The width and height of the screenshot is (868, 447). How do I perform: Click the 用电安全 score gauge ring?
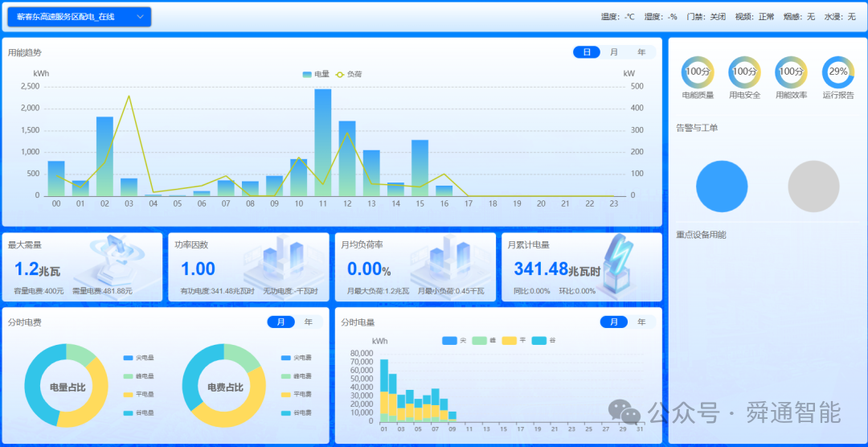tap(744, 72)
